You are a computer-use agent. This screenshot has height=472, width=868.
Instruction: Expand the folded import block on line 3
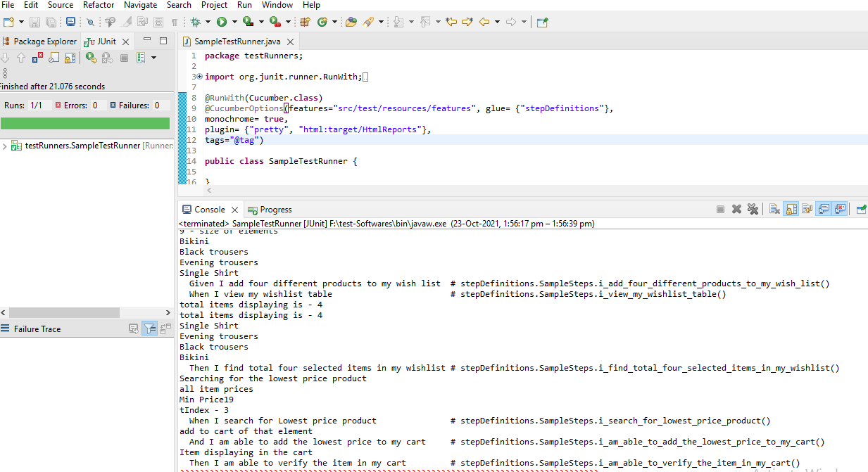coord(199,77)
